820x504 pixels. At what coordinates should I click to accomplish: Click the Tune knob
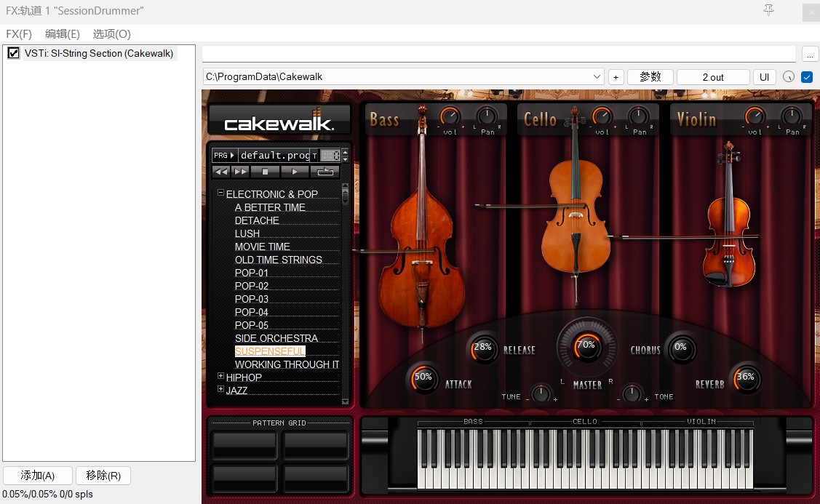point(541,393)
